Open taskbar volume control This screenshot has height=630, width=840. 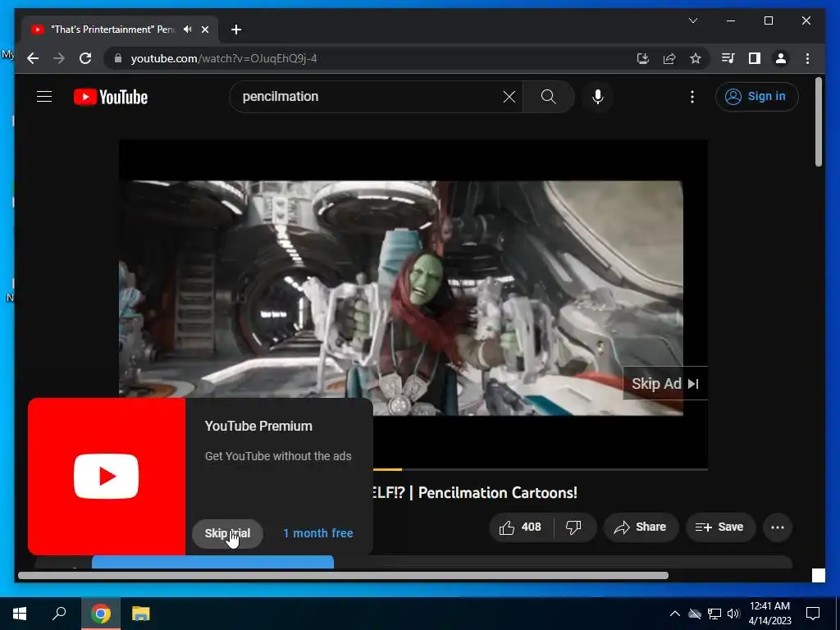tap(733, 614)
